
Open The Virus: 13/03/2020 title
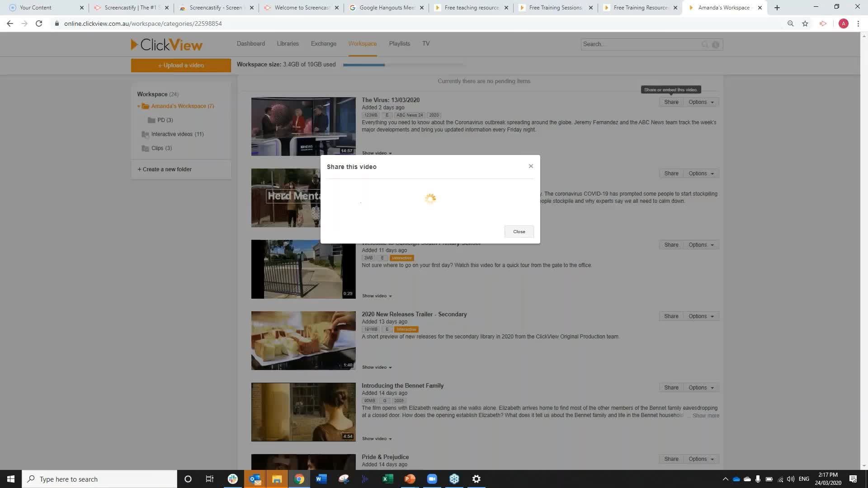(391, 100)
